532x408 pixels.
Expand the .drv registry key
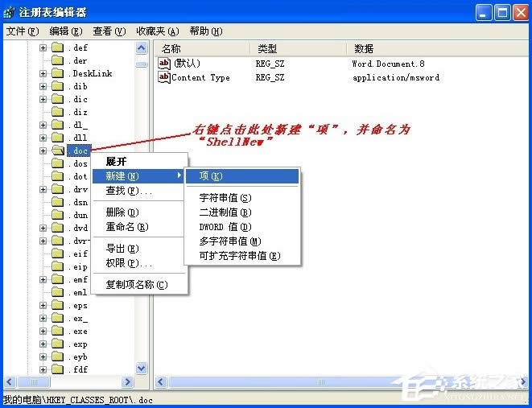[43, 189]
